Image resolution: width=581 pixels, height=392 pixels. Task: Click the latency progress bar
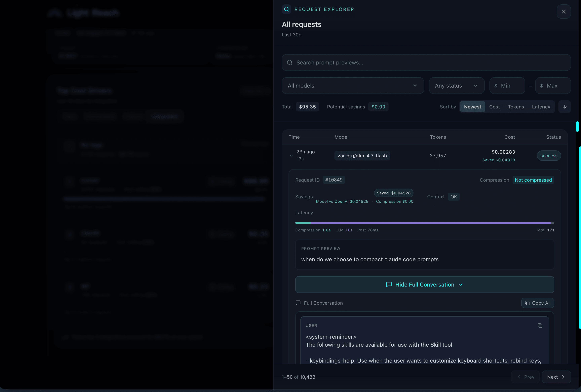[x=424, y=223]
